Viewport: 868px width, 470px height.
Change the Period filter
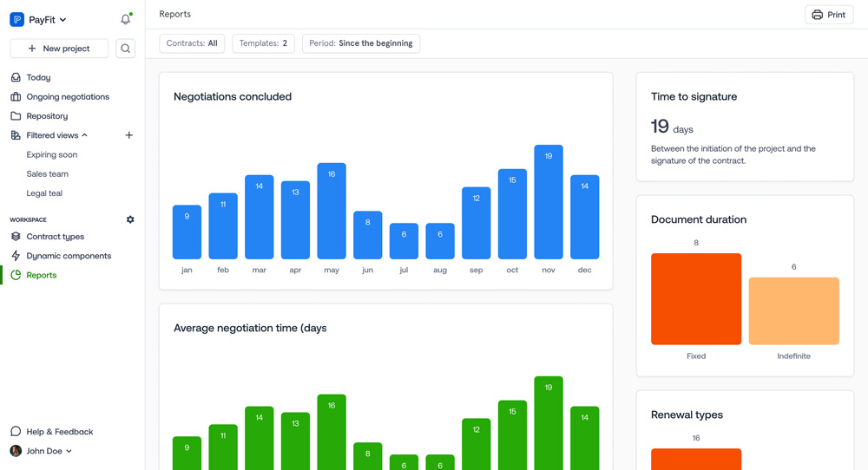point(361,43)
